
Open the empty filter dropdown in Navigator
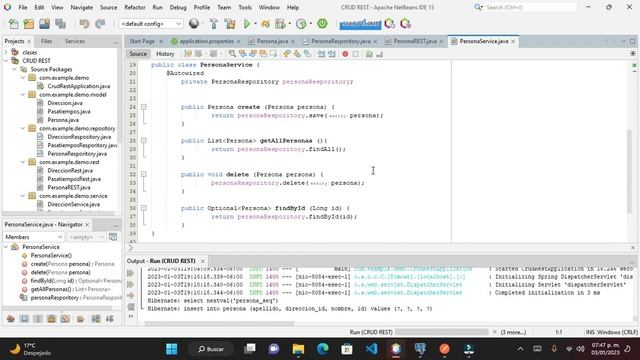(86, 237)
